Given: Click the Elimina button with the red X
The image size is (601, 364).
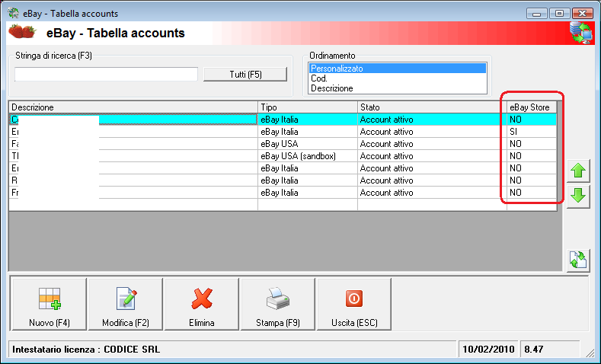Looking at the screenshot, I should 202,305.
